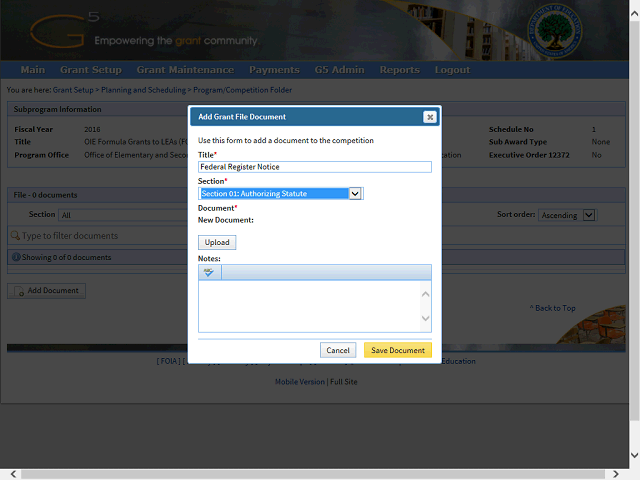Image resolution: width=640 pixels, height=480 pixels.
Task: Follow the Program/Competition Folder breadcrumb link
Action: click(x=242, y=90)
